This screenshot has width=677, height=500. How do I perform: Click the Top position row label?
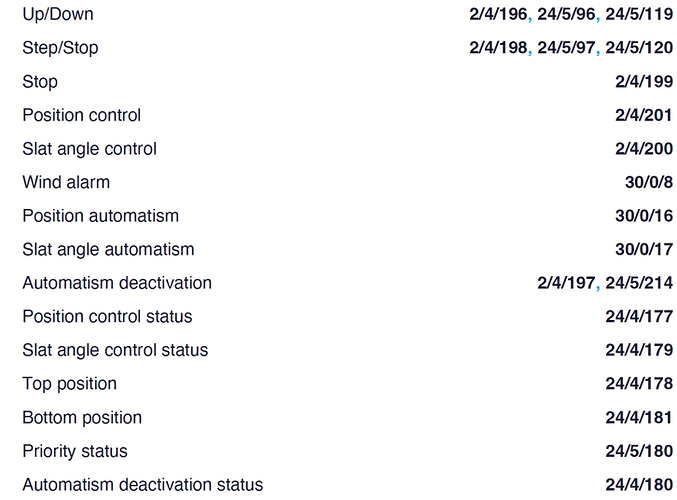(x=70, y=384)
